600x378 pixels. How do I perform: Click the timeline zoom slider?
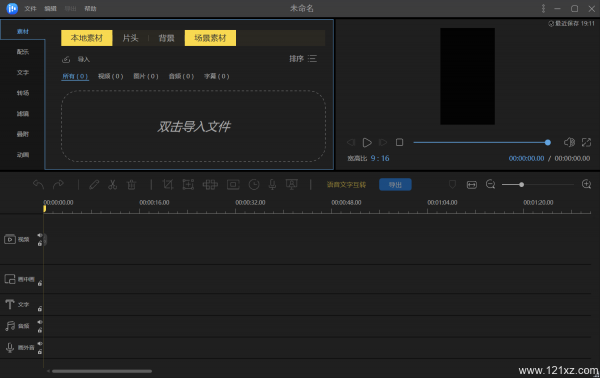[x=538, y=184]
